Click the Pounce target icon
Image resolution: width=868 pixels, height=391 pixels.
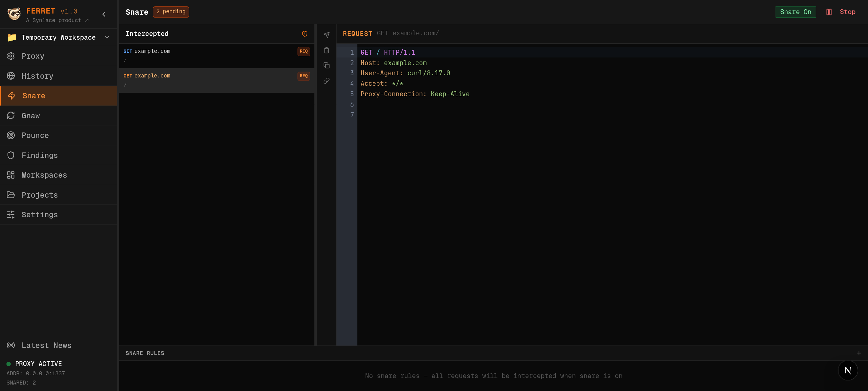pyautogui.click(x=11, y=135)
